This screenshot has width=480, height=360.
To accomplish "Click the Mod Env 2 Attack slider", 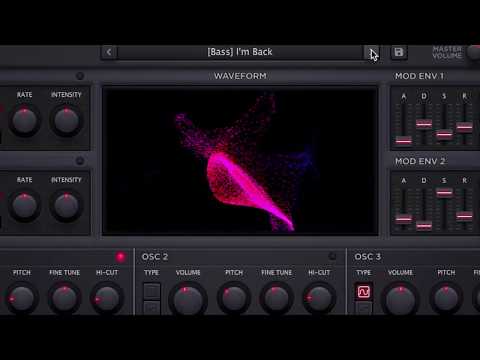I will [x=403, y=219].
